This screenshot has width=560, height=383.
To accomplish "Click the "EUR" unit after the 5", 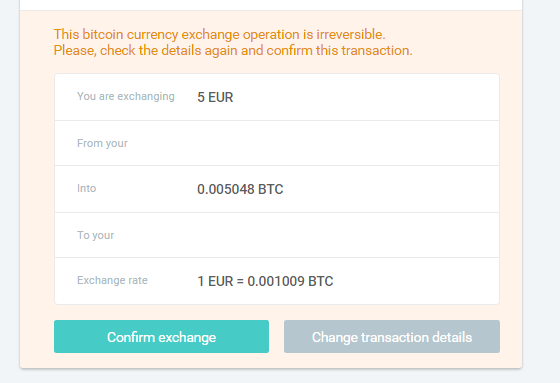I will pos(221,97).
